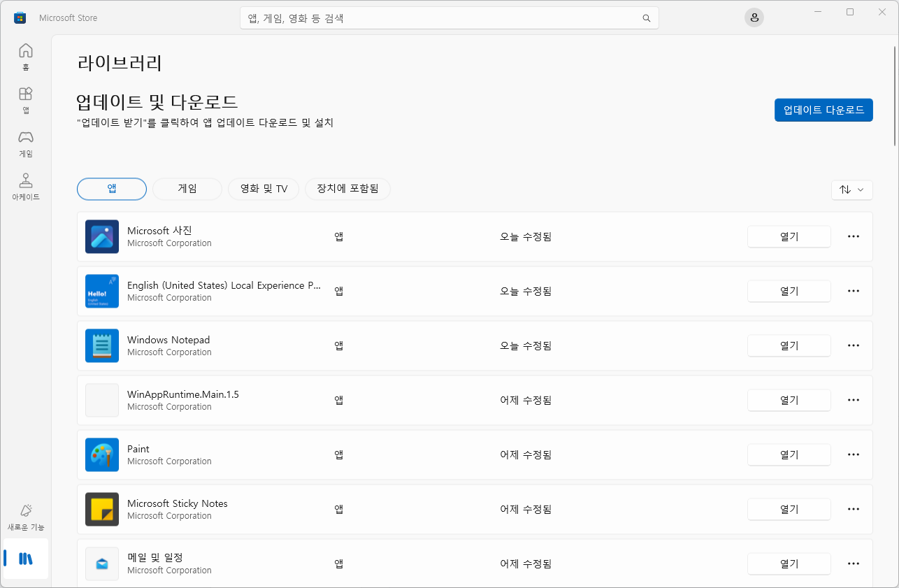The image size is (899, 588).
Task: Click the 라이브러리 page heading
Action: (x=120, y=63)
